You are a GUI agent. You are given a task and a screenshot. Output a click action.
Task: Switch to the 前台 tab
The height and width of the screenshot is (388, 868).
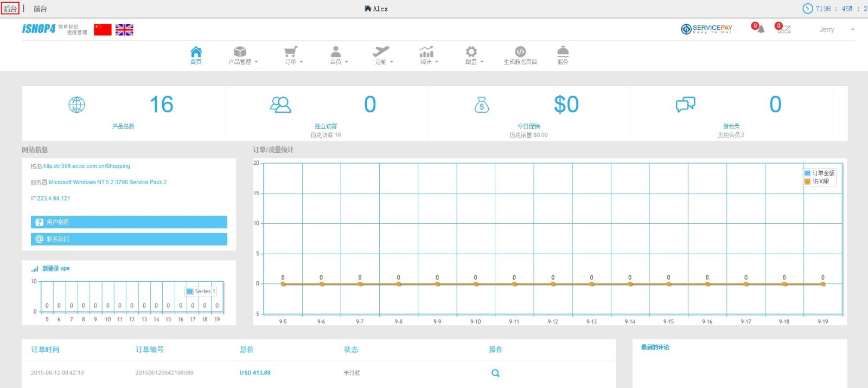[x=40, y=9]
